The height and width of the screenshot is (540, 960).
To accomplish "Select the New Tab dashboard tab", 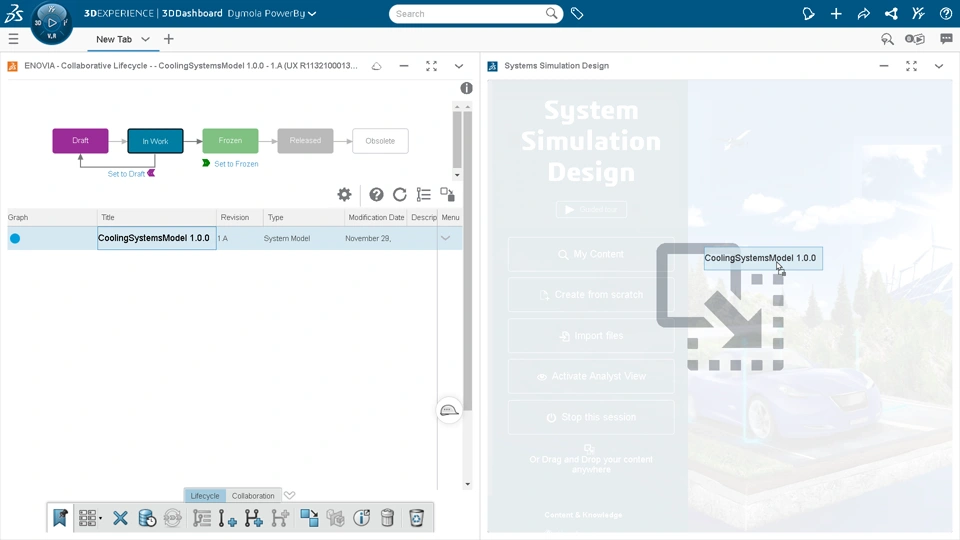I will 114,39.
